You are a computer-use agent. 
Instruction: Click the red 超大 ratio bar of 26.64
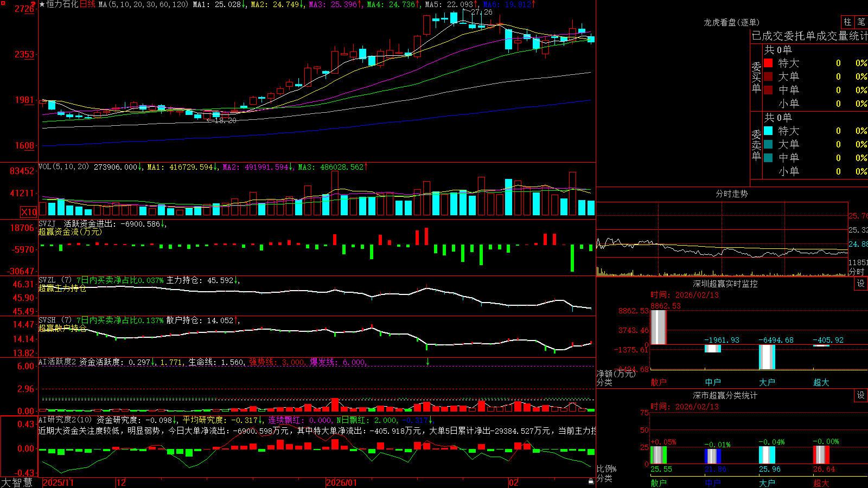821,455
